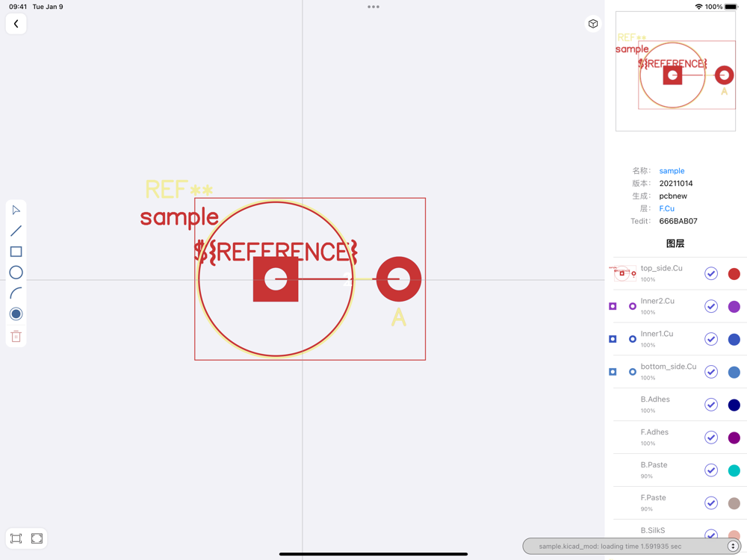Select the top_side.Cu layer name

pyautogui.click(x=661, y=268)
